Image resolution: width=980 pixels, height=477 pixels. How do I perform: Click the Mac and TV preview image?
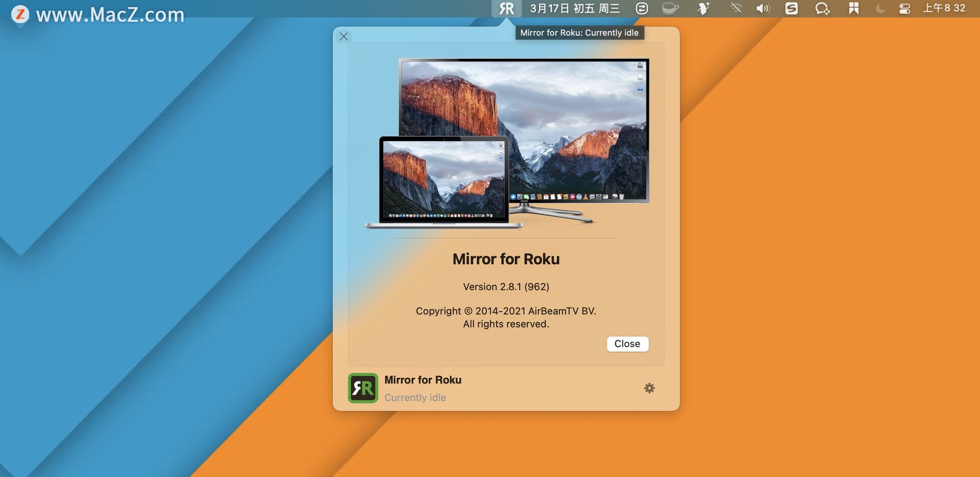click(506, 143)
